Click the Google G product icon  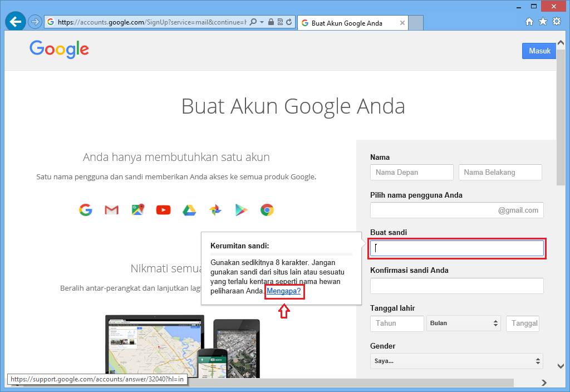coord(86,210)
